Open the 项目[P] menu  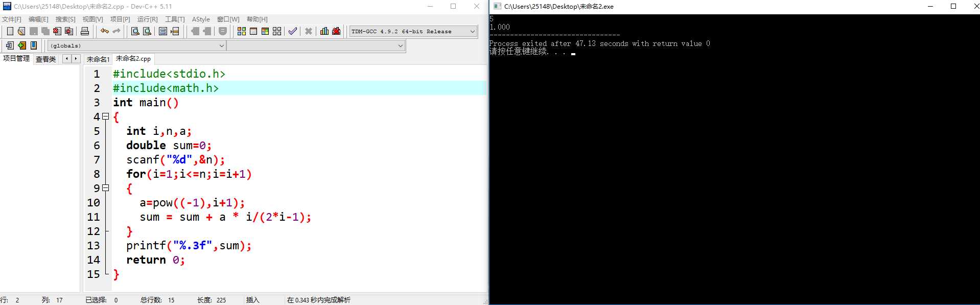click(x=120, y=19)
